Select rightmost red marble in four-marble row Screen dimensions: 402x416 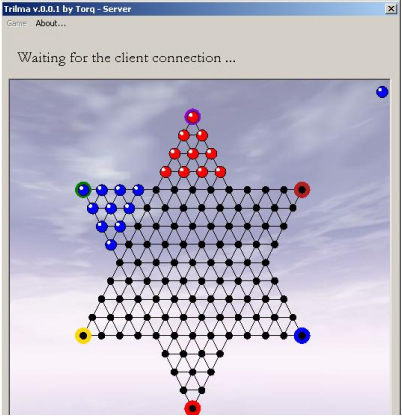point(220,172)
